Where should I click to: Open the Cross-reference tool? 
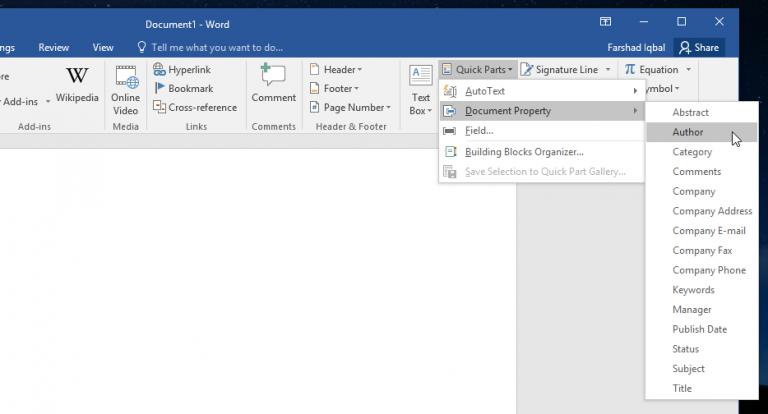pos(195,107)
